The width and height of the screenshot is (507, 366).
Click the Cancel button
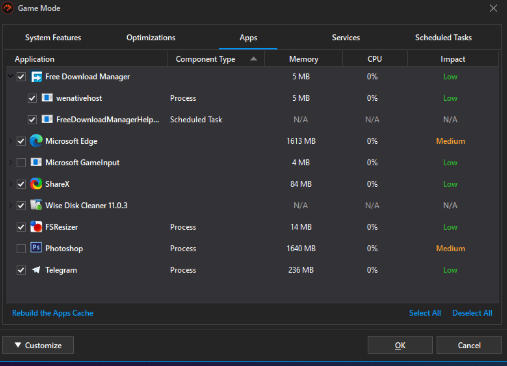tap(469, 345)
